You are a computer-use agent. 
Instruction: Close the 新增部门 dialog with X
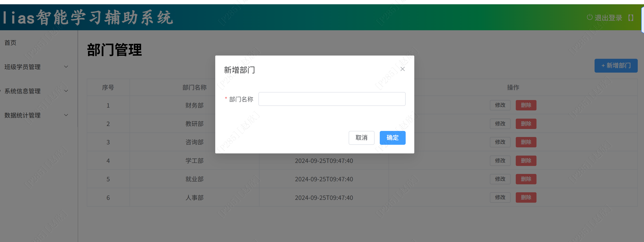click(402, 69)
